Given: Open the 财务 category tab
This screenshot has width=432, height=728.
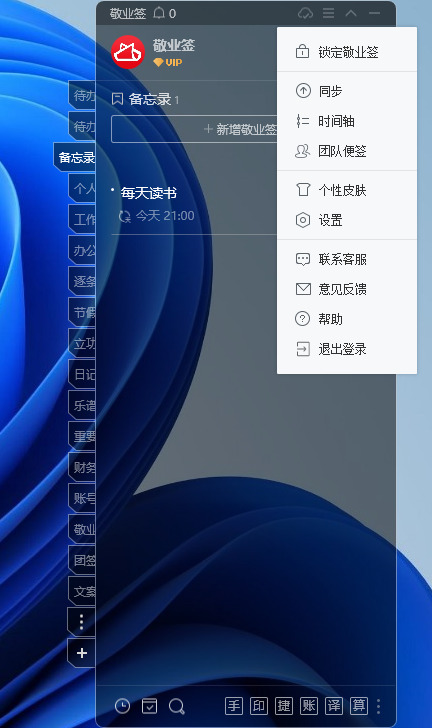Looking at the screenshot, I should click(82, 467).
